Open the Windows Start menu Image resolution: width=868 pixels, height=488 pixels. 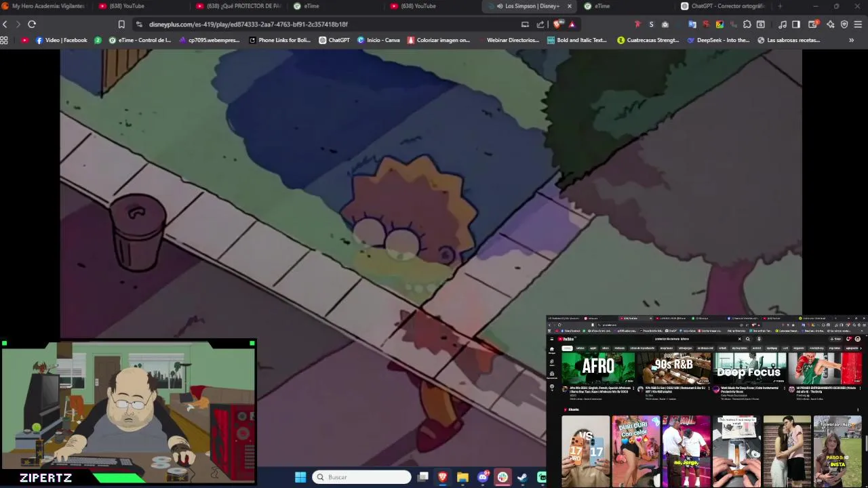click(x=300, y=477)
